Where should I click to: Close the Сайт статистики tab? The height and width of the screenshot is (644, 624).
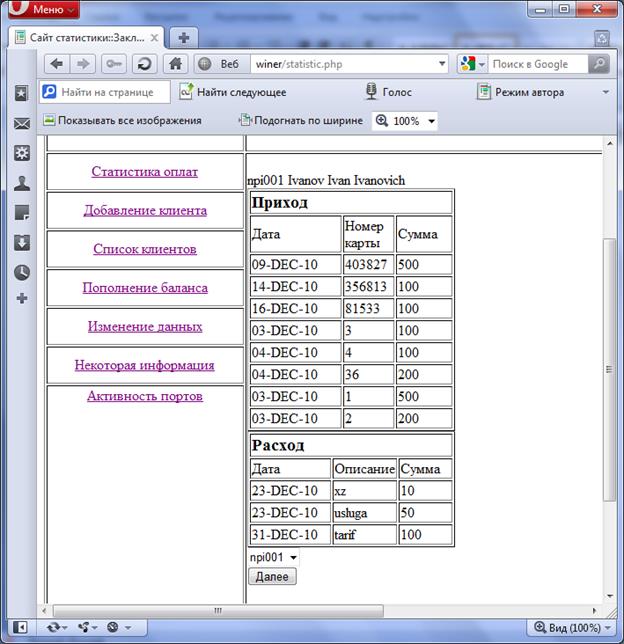pyautogui.click(x=154, y=38)
